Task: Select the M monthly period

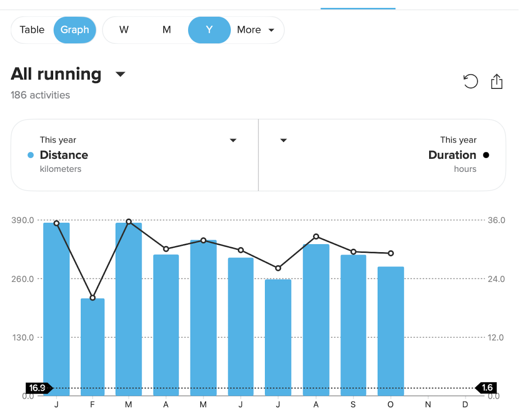Action: (167, 30)
